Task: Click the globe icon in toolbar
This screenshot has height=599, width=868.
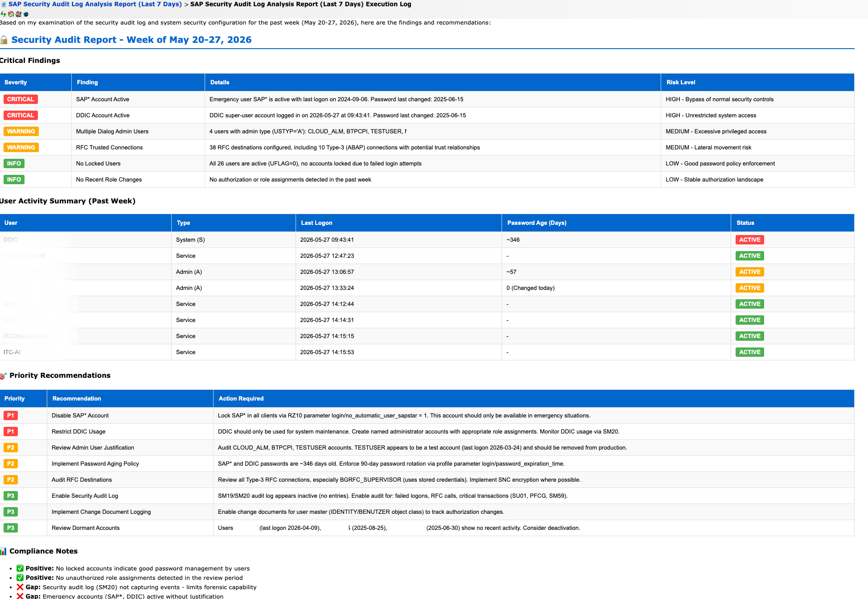Action: (26, 14)
